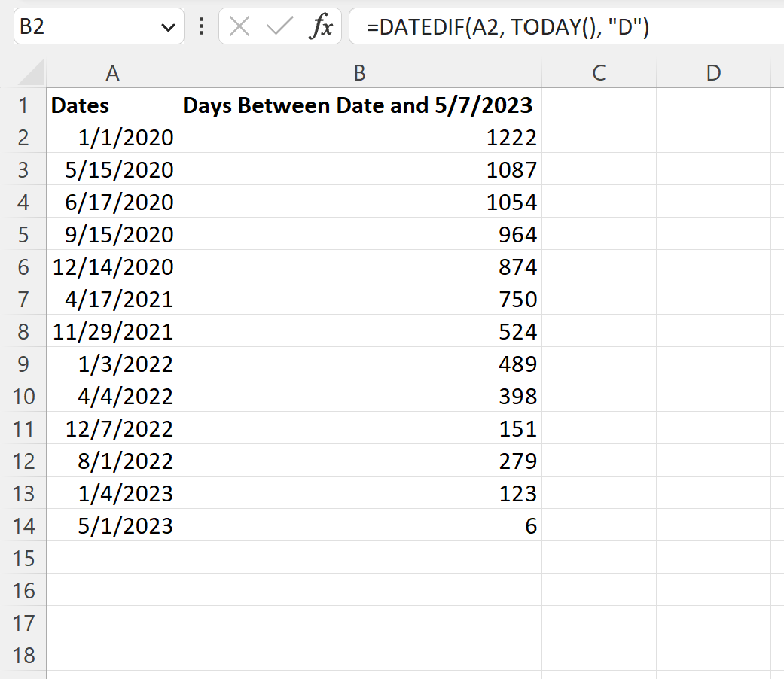Select empty cell D2
The width and height of the screenshot is (784, 679).
point(713,137)
